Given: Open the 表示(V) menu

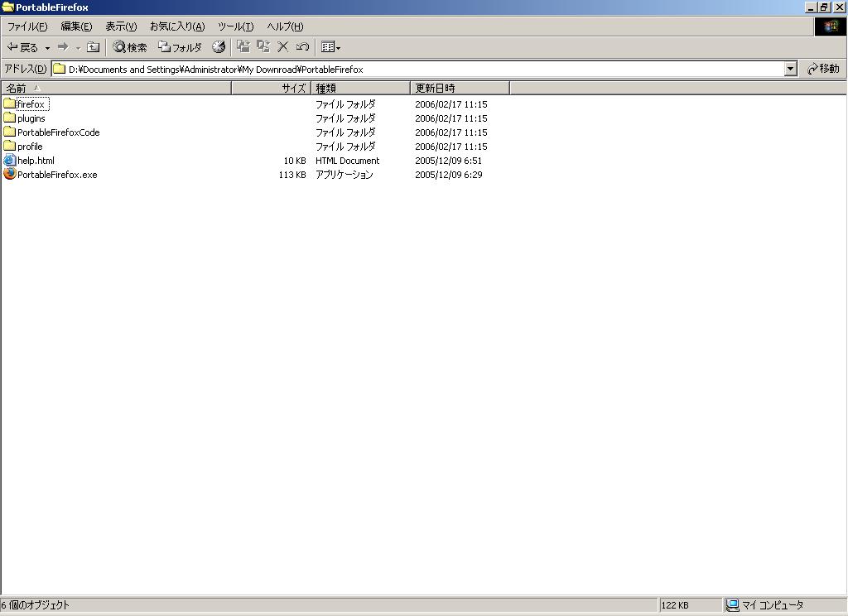Looking at the screenshot, I should (x=121, y=26).
